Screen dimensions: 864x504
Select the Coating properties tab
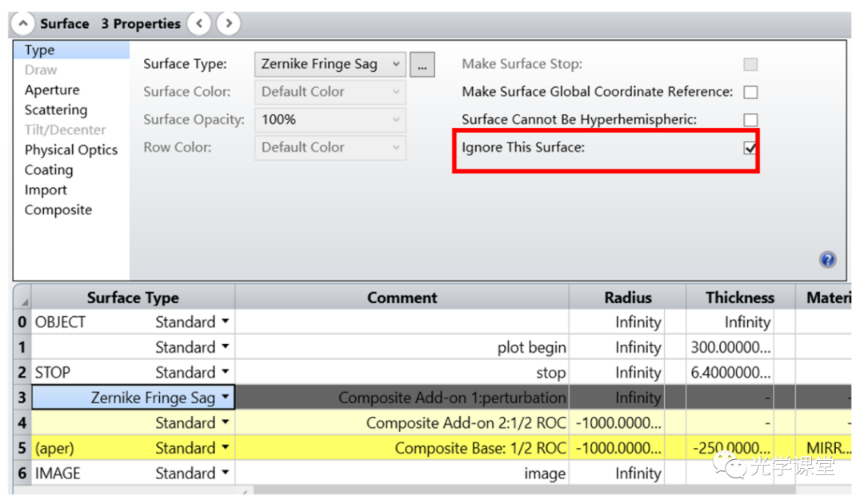pyautogui.click(x=49, y=170)
